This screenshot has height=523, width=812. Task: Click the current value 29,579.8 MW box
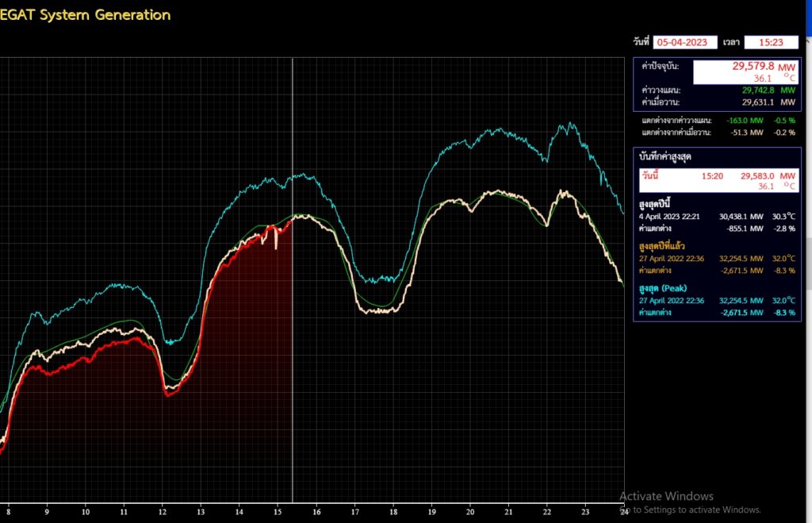click(x=745, y=72)
